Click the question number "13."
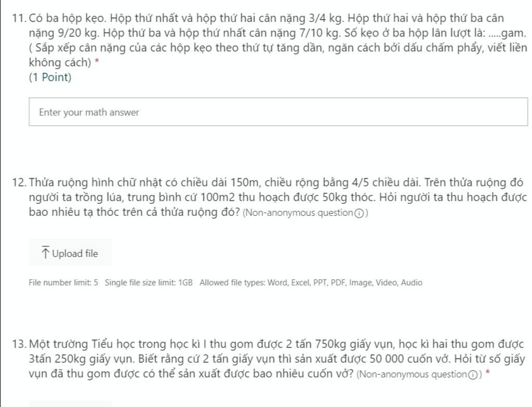Screen dimensions: 532x407 click(19, 345)
